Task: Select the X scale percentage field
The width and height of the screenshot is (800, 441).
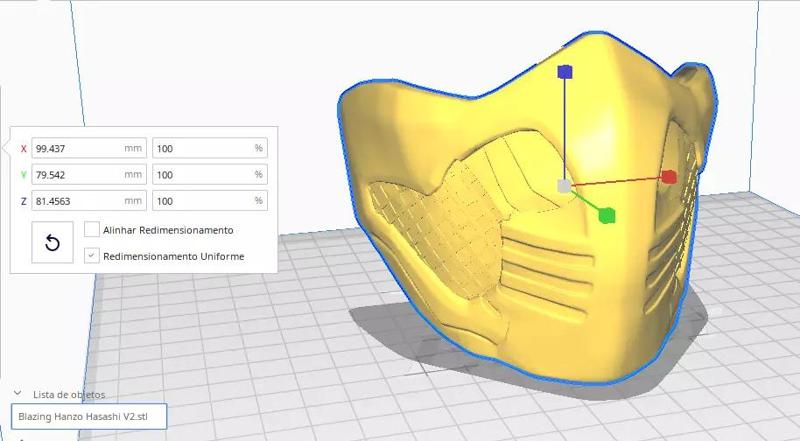Action: coord(210,148)
